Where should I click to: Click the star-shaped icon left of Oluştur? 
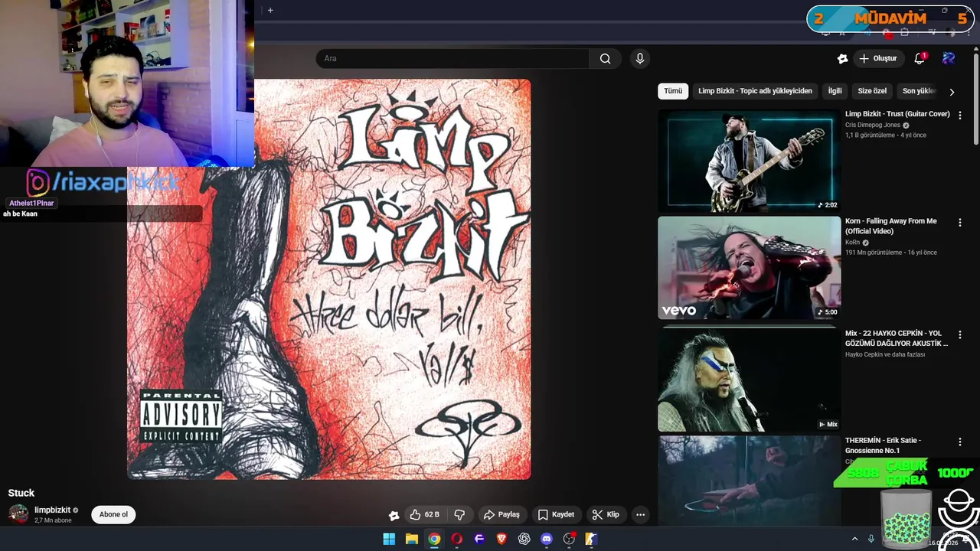842,59
